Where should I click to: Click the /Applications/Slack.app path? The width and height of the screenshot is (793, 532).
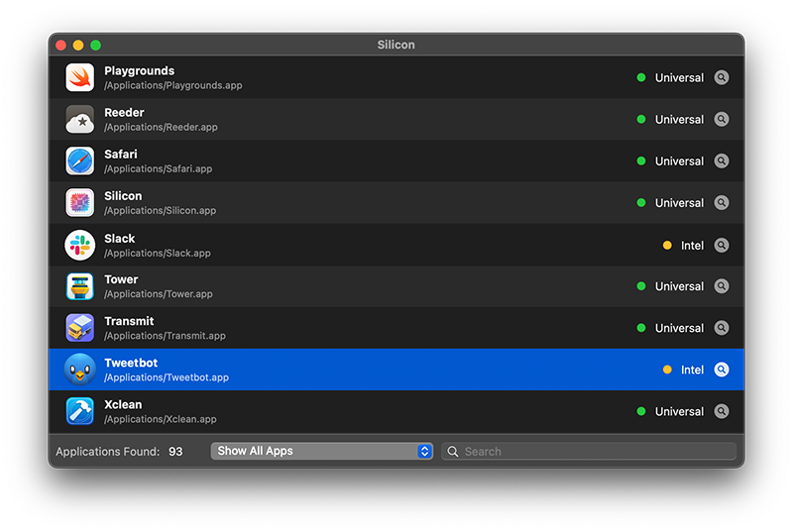pos(158,253)
